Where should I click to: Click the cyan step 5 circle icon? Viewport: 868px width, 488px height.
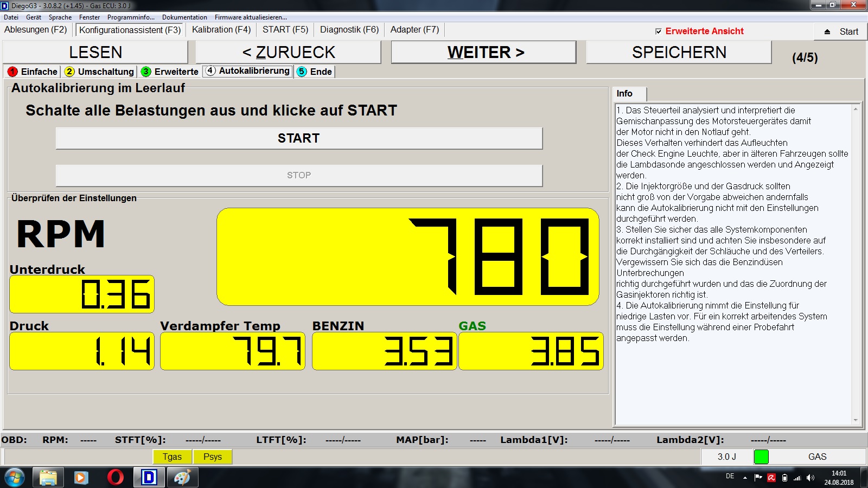click(302, 72)
